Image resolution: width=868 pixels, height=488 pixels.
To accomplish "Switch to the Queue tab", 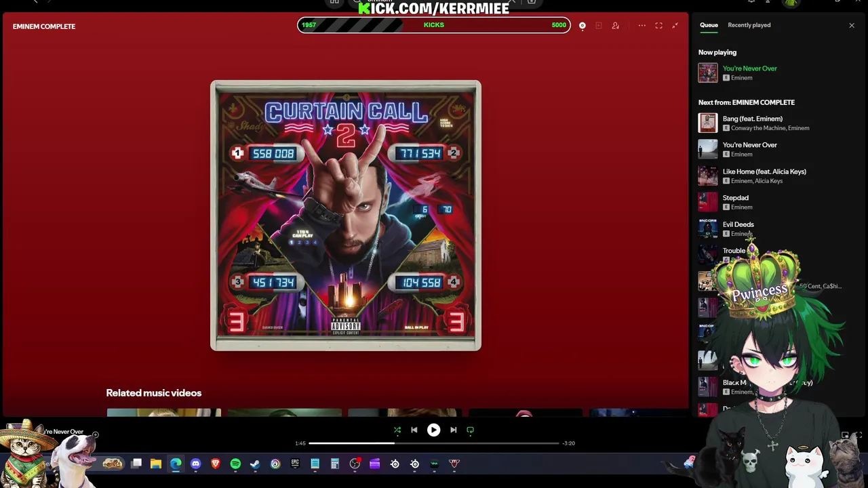I will [x=709, y=25].
